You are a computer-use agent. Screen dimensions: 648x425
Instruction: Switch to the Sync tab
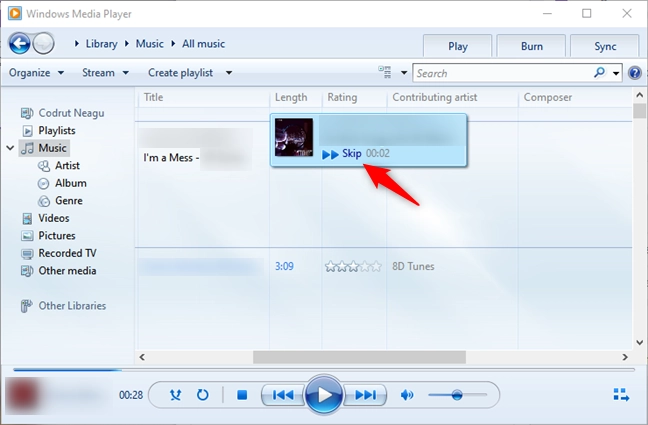coord(605,46)
